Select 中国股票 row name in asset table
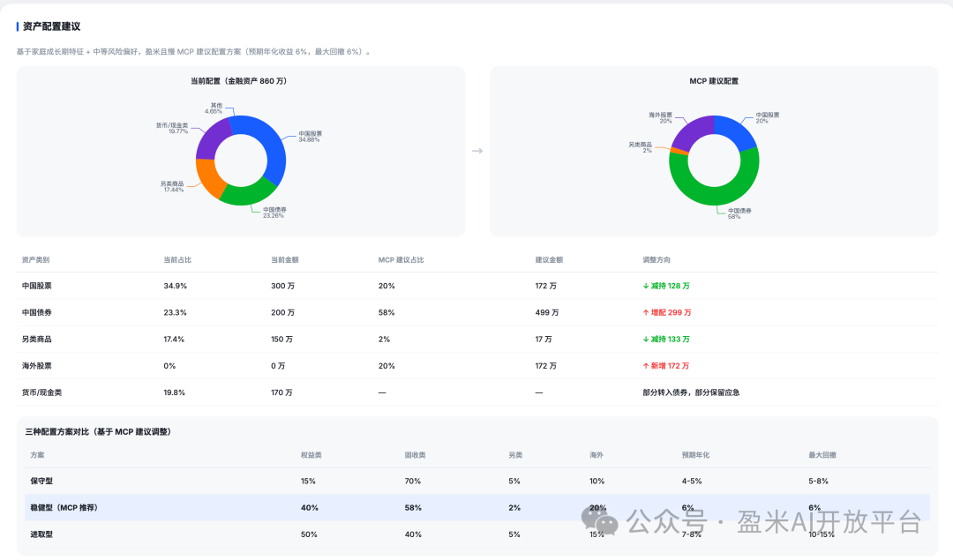The height and width of the screenshot is (560, 953). (36, 286)
